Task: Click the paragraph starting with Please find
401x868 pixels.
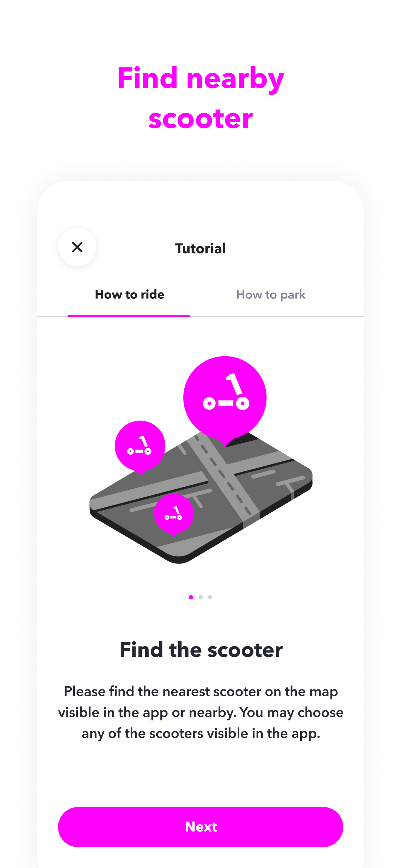Action: click(x=201, y=712)
